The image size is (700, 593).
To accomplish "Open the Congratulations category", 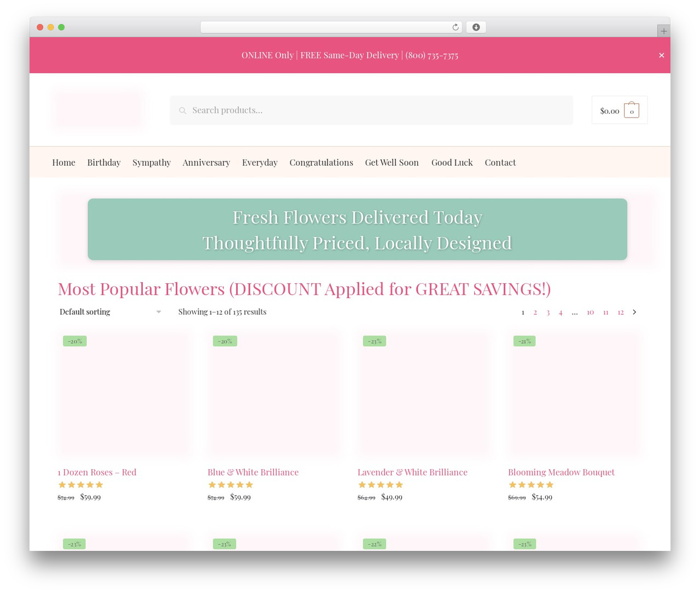I will click(x=321, y=162).
